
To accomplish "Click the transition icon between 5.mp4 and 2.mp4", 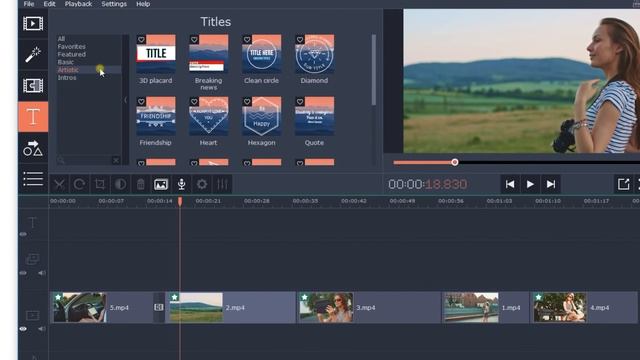I will tap(159, 307).
